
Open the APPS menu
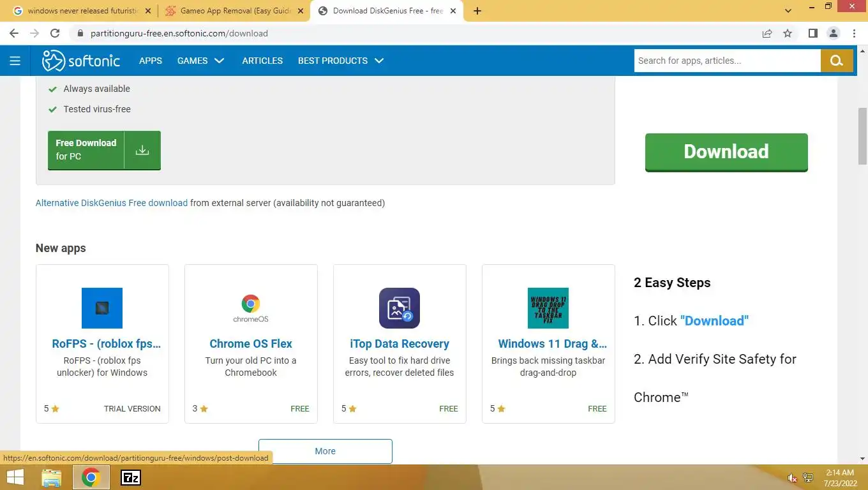(x=151, y=61)
